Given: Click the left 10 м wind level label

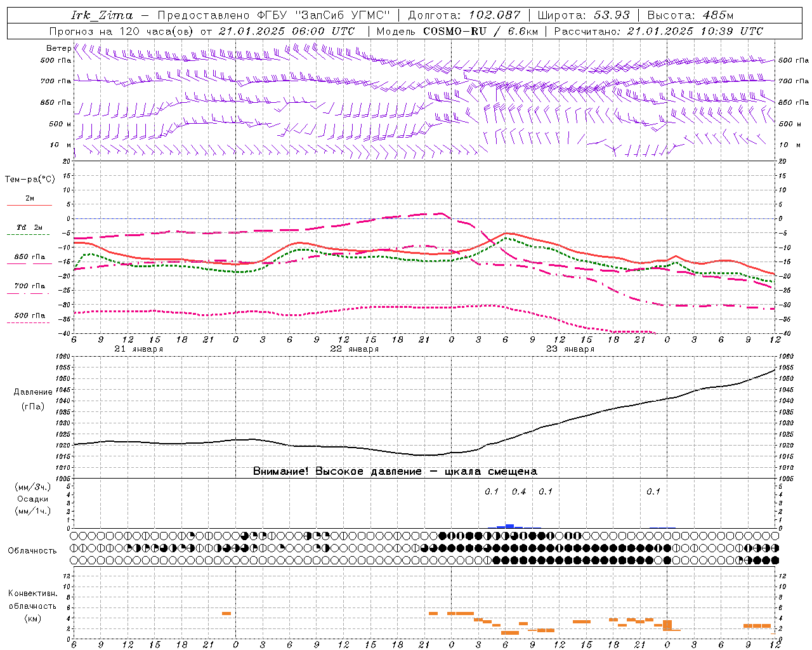Looking at the screenshot, I should pyautogui.click(x=61, y=145).
